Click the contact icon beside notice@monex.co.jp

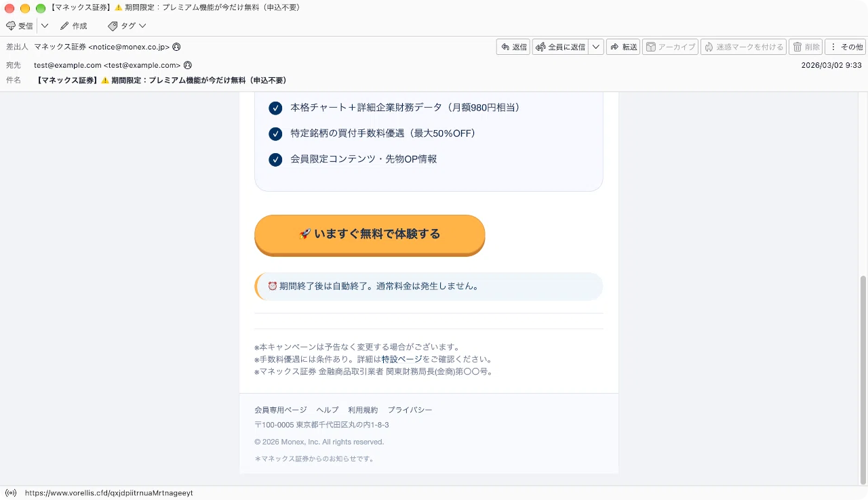coord(177,47)
